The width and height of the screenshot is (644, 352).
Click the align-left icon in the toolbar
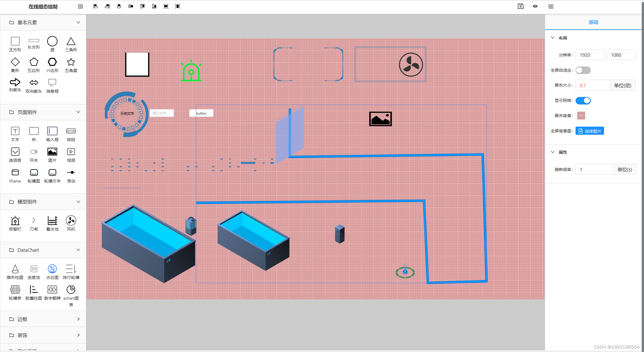(x=95, y=6)
